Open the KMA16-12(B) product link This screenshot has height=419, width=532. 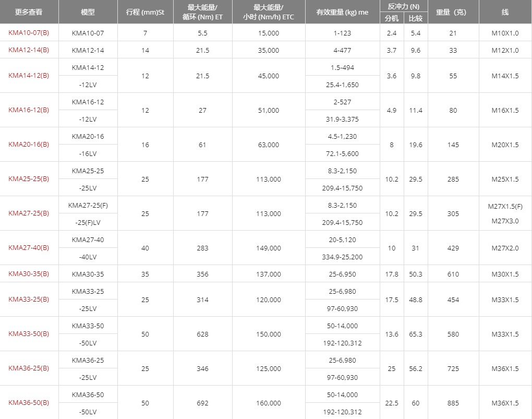pos(29,110)
